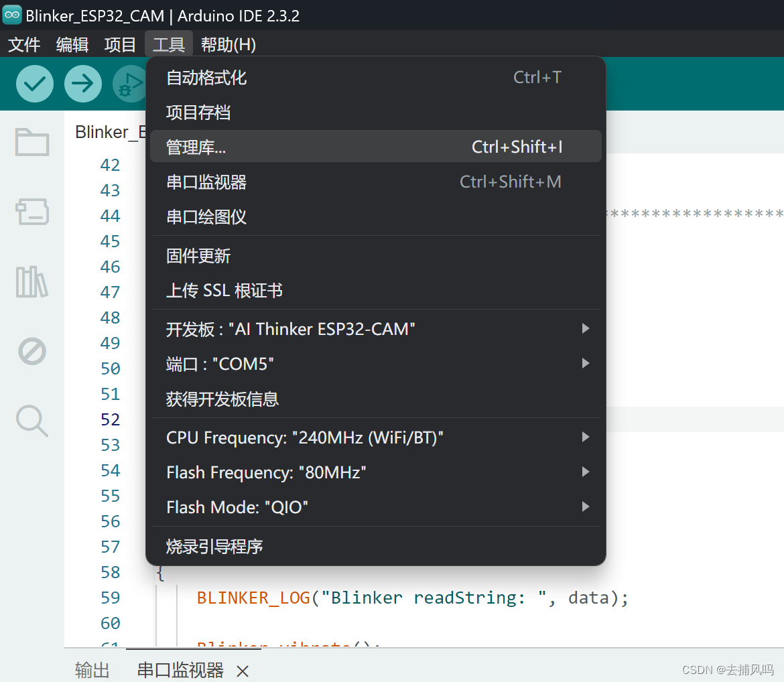
Task: Choose 项目存档 menu entry
Action: click(375, 113)
